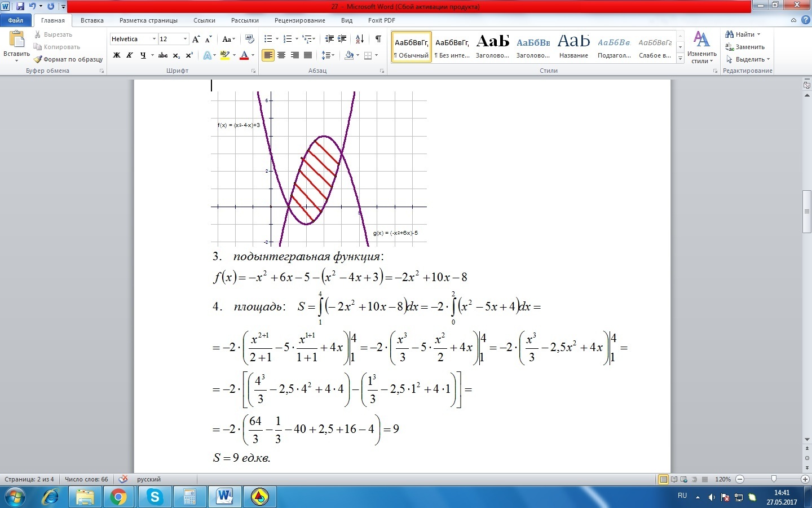Click the borders icon
This screenshot has height=508, width=812.
coord(368,55)
